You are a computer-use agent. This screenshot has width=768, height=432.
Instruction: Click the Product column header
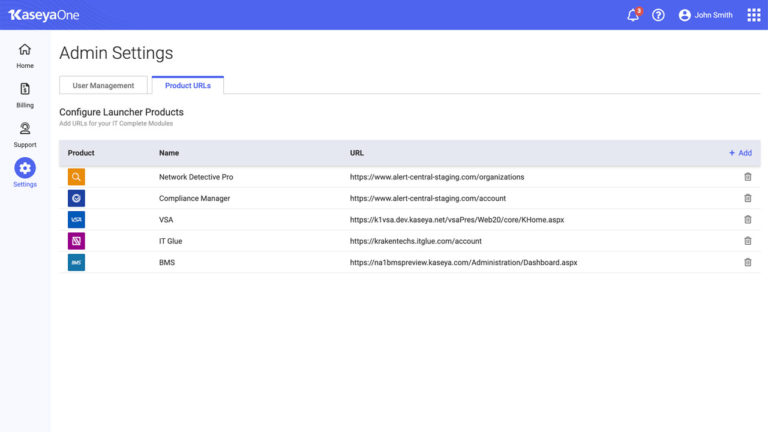click(81, 153)
